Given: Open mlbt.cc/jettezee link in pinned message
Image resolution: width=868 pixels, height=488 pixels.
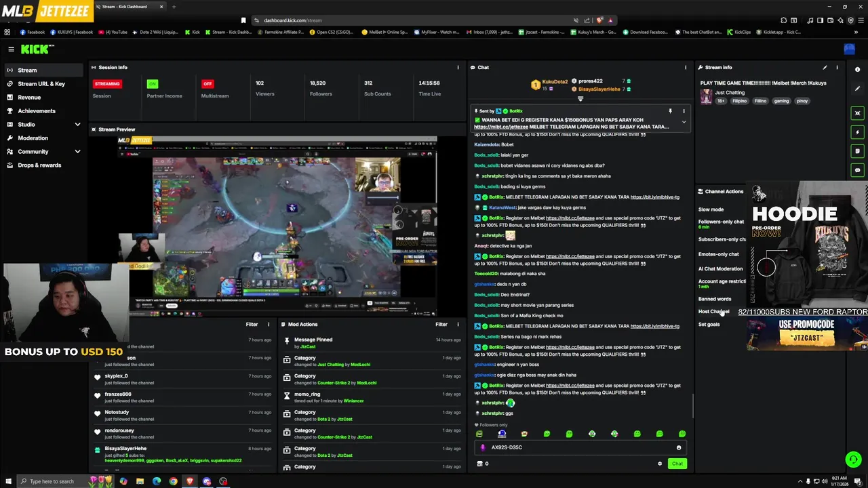Looking at the screenshot, I should [500, 127].
